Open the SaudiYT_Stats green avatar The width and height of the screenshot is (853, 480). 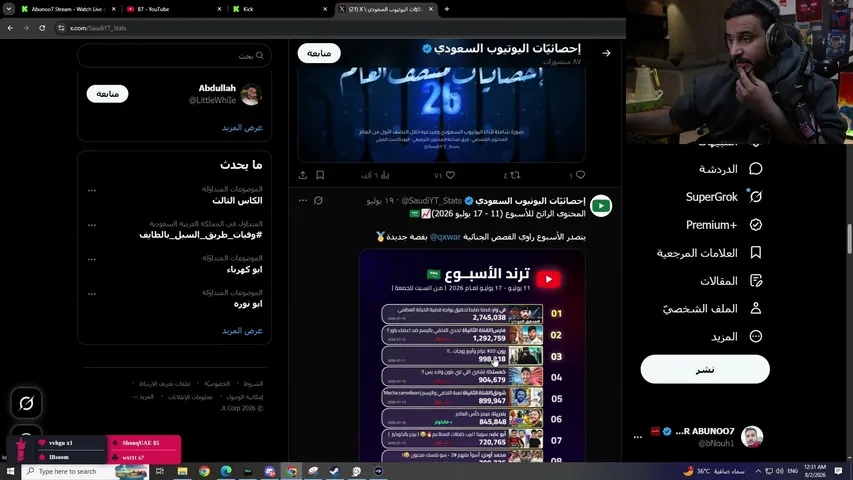[601, 206]
